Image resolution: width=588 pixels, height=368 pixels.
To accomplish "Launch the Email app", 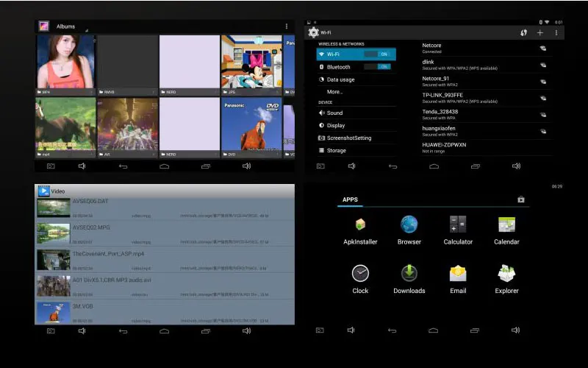I will pos(458,280).
